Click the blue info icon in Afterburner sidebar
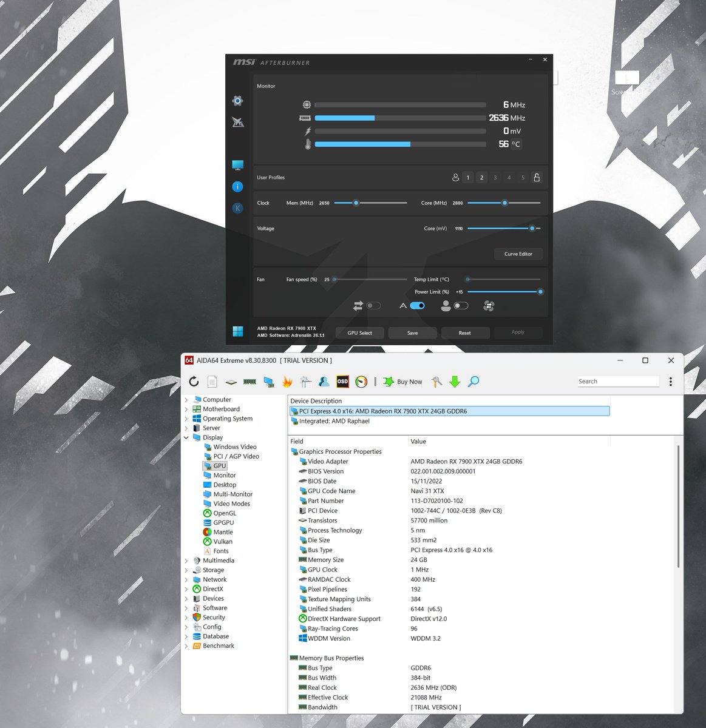The image size is (706, 728). [237, 187]
